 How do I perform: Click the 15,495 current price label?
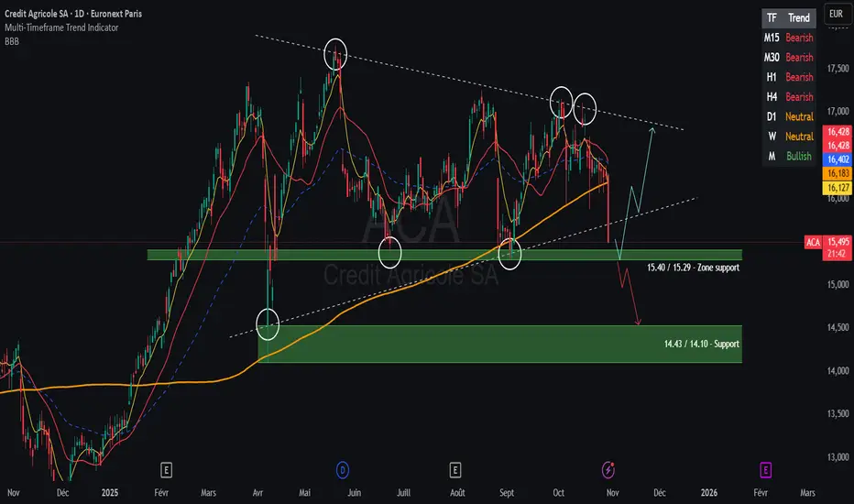pyautogui.click(x=838, y=242)
